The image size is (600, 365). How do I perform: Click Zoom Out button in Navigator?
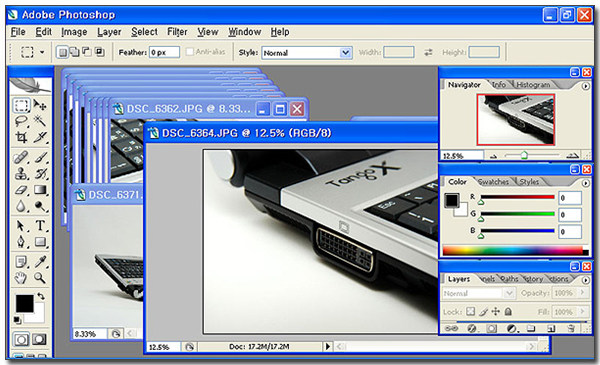[x=494, y=156]
